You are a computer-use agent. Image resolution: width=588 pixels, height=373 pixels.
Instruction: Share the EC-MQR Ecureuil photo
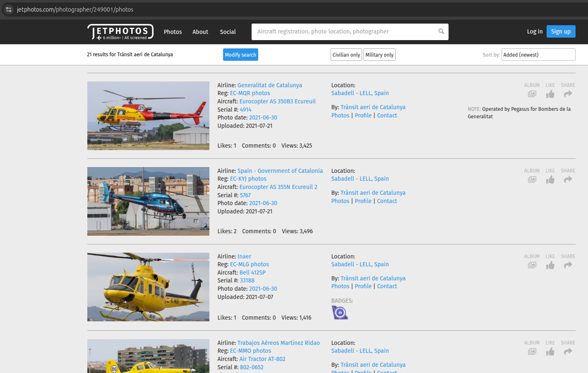point(568,94)
